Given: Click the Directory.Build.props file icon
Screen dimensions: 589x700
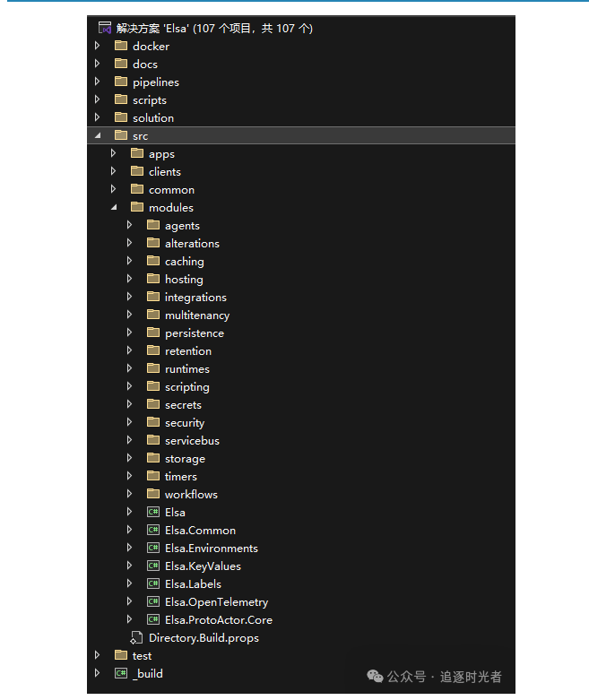Looking at the screenshot, I should tap(136, 637).
